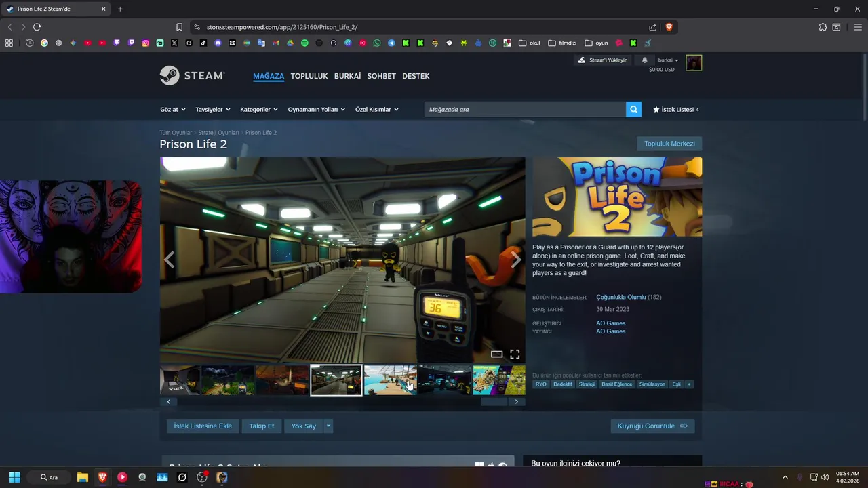
Task: Reload the page
Action: 37,27
